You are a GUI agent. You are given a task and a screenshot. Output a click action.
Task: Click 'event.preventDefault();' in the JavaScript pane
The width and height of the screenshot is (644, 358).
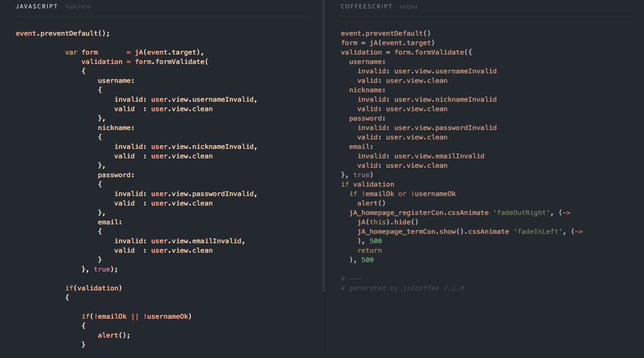click(63, 34)
